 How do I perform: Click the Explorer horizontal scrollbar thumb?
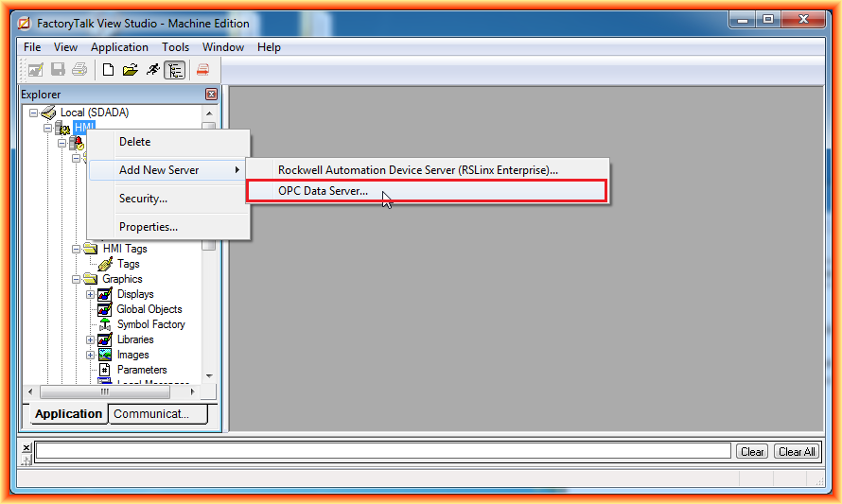[x=104, y=391]
